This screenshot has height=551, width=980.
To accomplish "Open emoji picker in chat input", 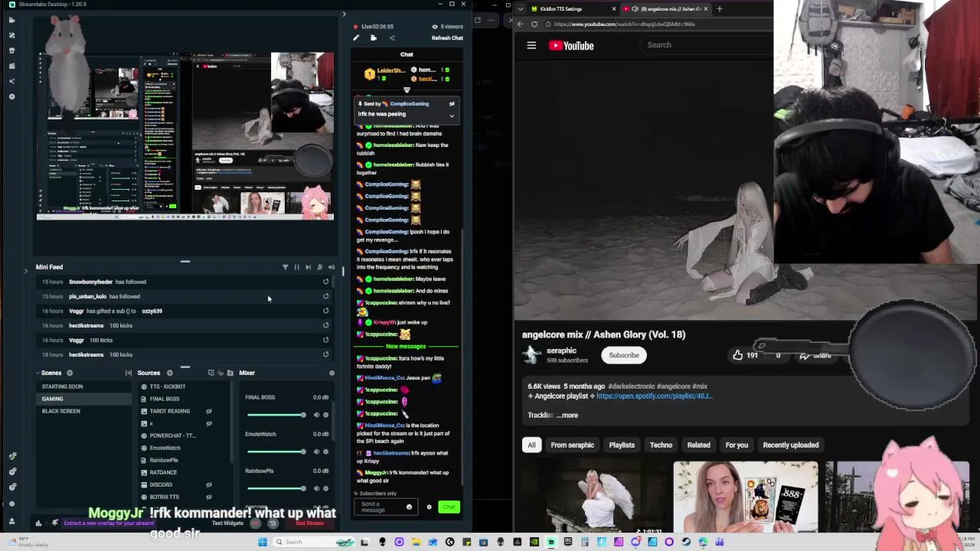I will [409, 507].
